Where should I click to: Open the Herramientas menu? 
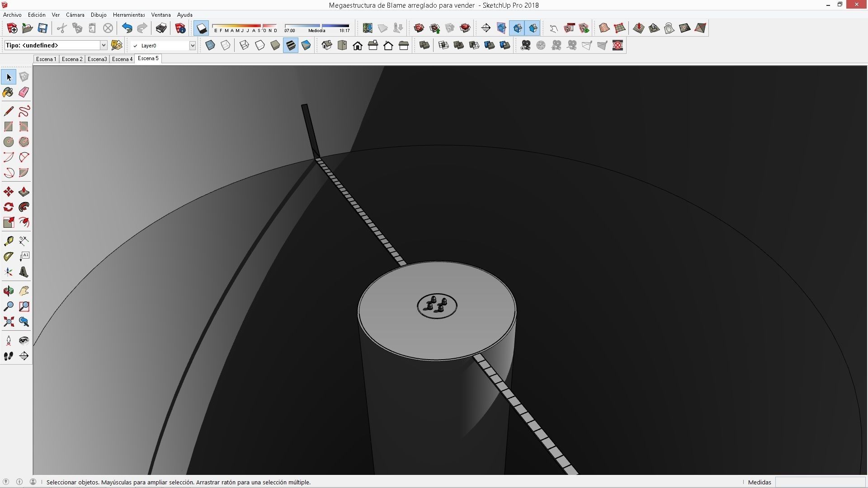129,15
